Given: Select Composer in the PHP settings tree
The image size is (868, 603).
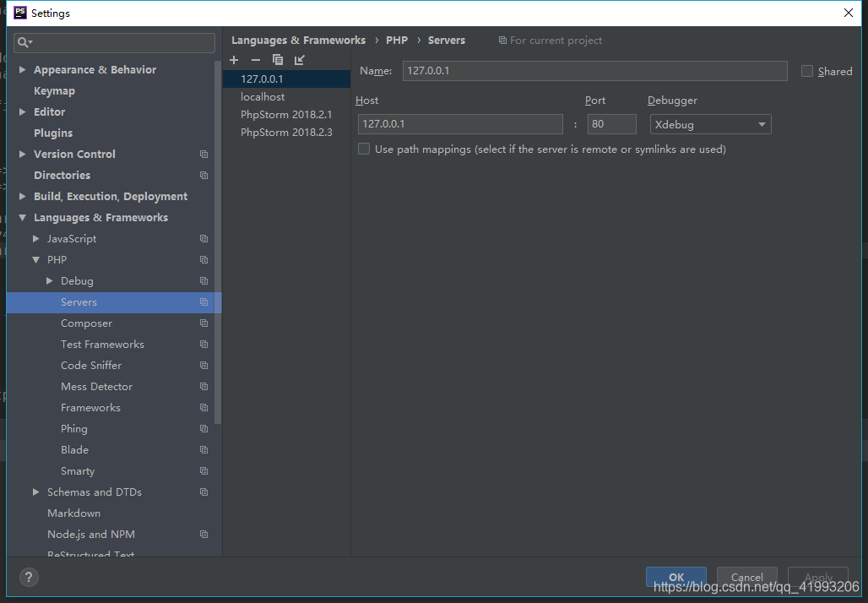Looking at the screenshot, I should tap(86, 323).
